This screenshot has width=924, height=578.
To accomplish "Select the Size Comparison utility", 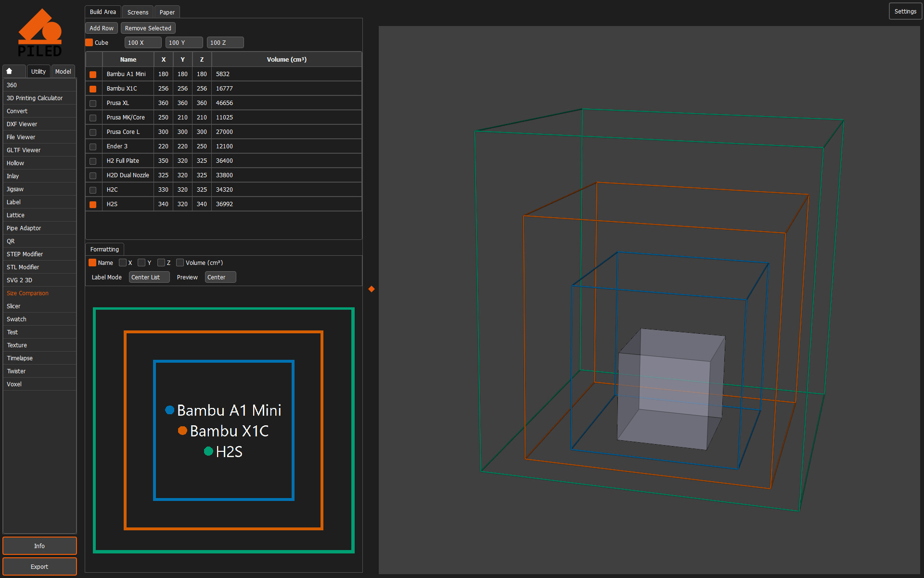I will click(x=39, y=293).
